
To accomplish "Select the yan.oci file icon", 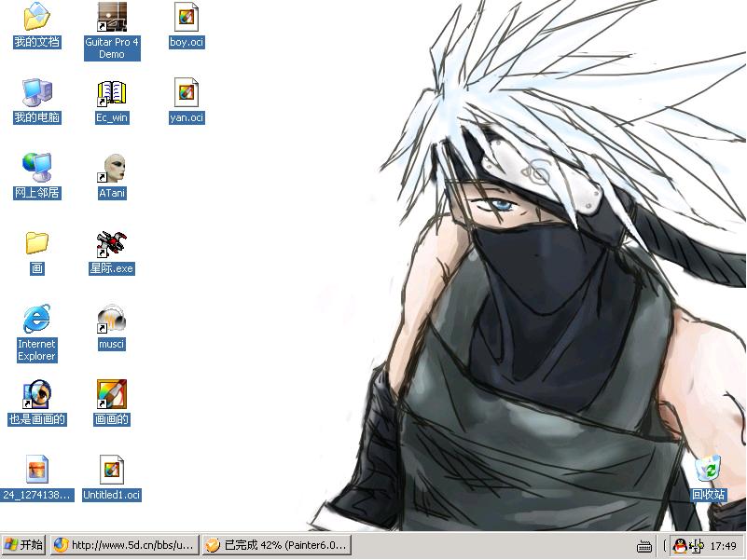I will (187, 92).
